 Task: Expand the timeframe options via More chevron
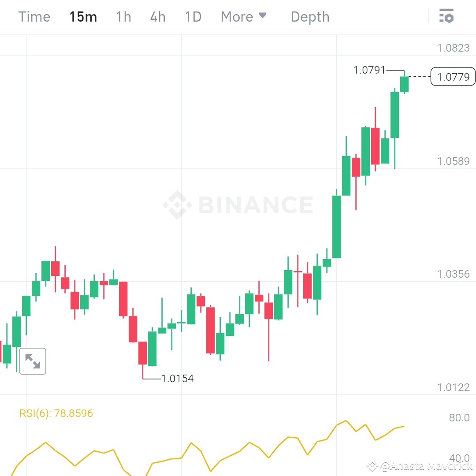point(263,16)
